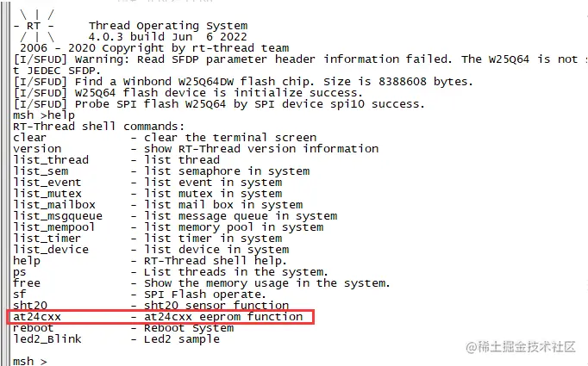
Task: Click the list_device command name
Action: click(51, 250)
